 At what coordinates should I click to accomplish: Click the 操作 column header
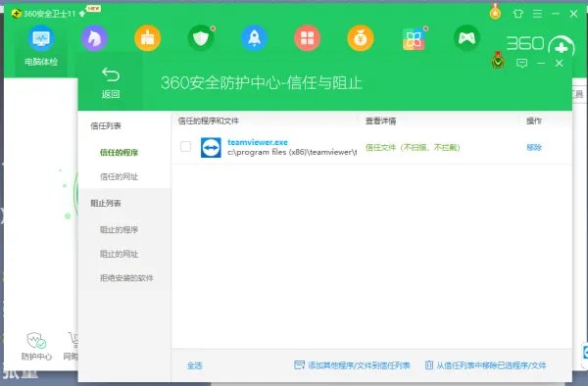(534, 121)
